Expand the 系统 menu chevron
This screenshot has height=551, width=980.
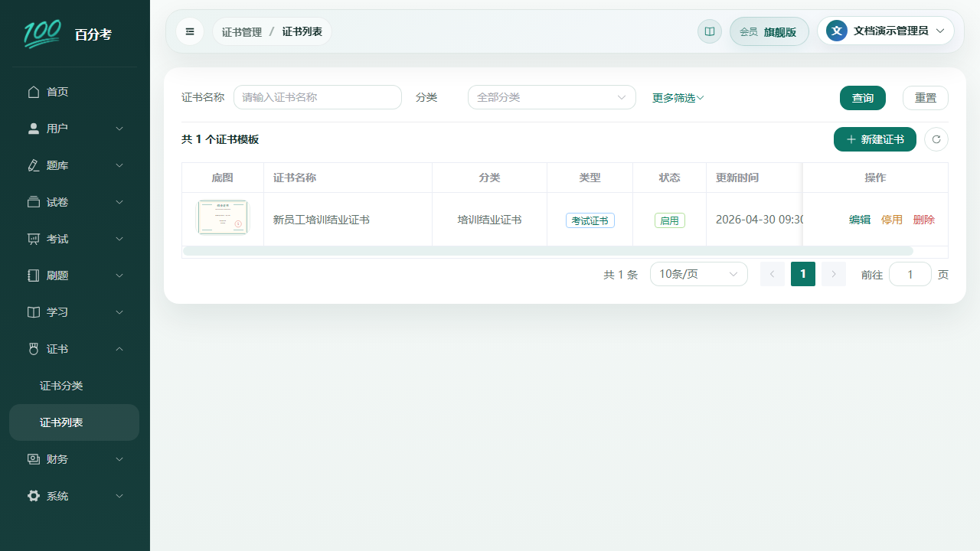(119, 496)
